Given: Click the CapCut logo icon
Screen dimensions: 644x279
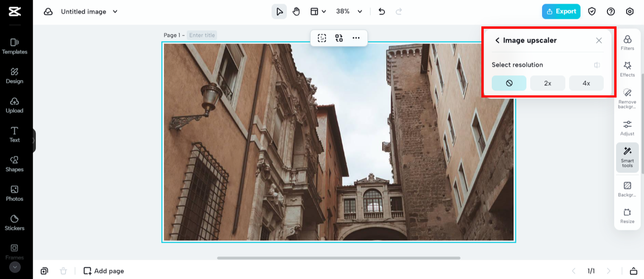Looking at the screenshot, I should point(15,11).
